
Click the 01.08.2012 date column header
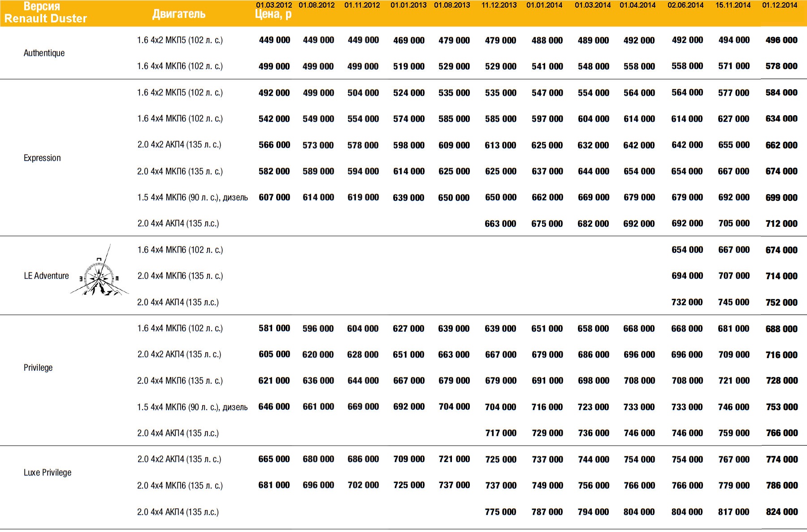[317, 5]
